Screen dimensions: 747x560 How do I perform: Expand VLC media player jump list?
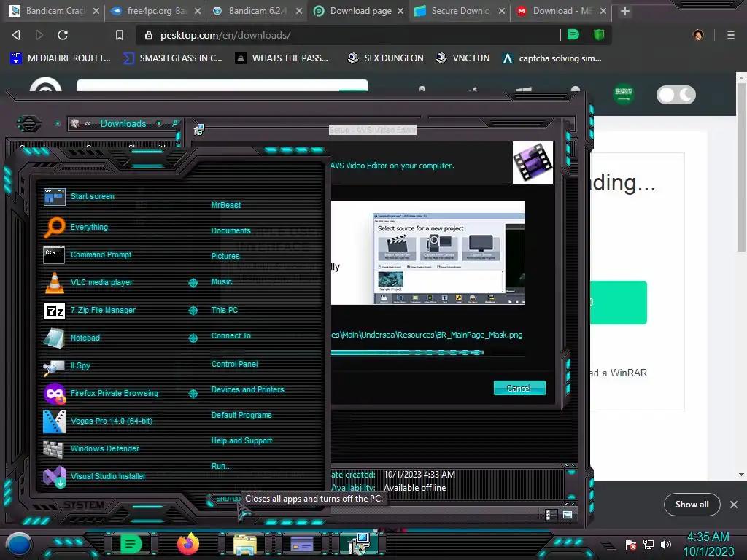(x=193, y=283)
